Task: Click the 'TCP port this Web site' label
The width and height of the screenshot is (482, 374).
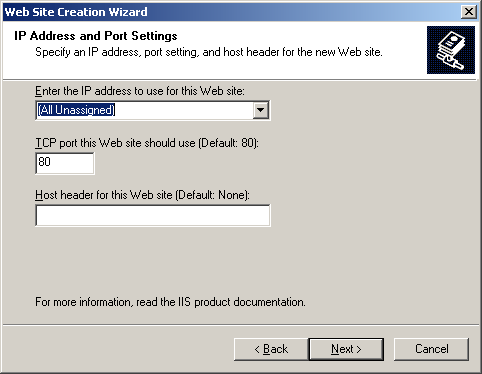Action: (147, 143)
